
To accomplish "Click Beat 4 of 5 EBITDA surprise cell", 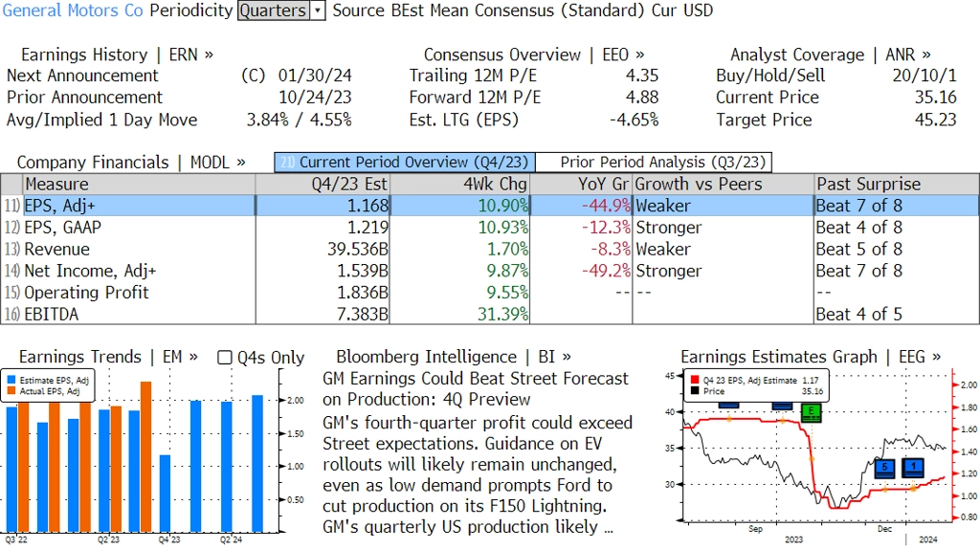I will tap(858, 314).
